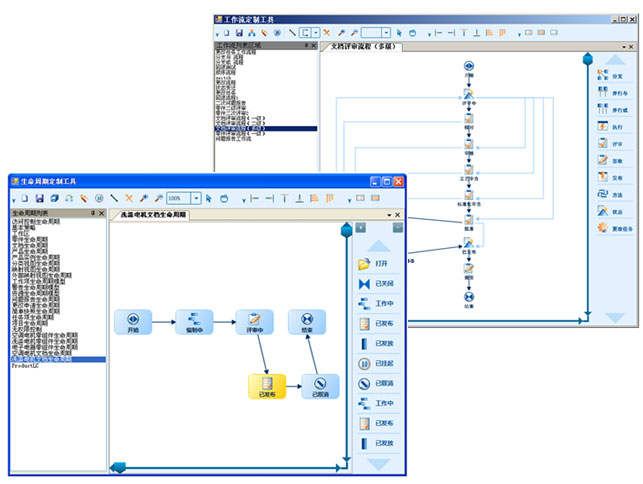Screen dimensions: 643x484
Task: Open the 100% zoom level dropdown
Action: (195, 198)
